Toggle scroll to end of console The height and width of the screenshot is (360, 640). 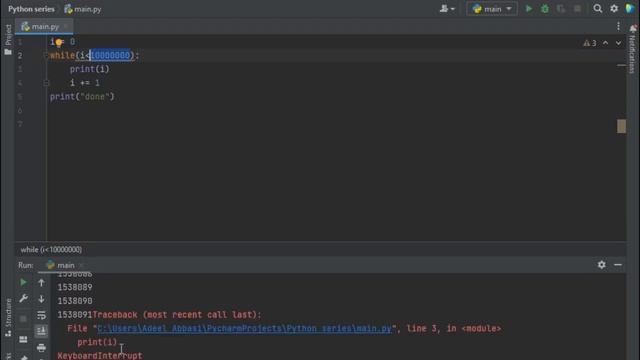pos(41,331)
